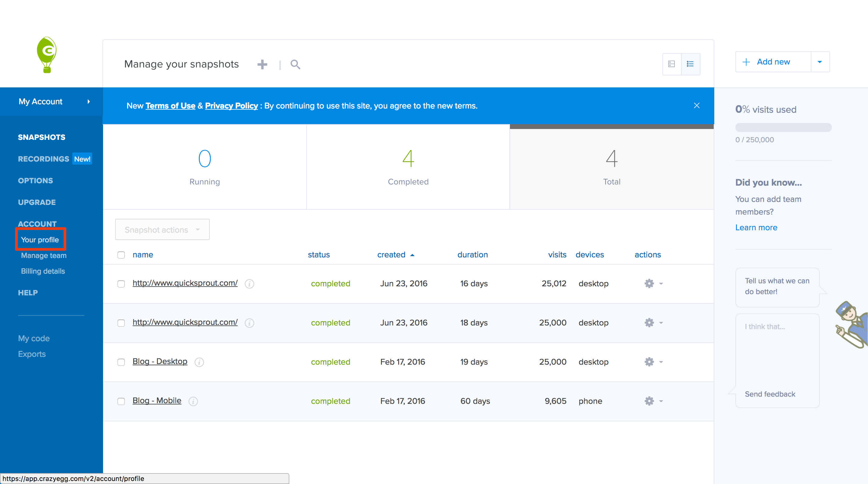
Task: Click the Crazy Egg balloon logo
Action: coord(47,55)
